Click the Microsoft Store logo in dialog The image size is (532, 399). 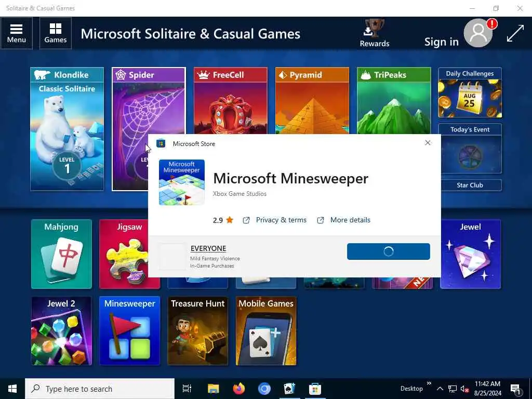pos(161,143)
